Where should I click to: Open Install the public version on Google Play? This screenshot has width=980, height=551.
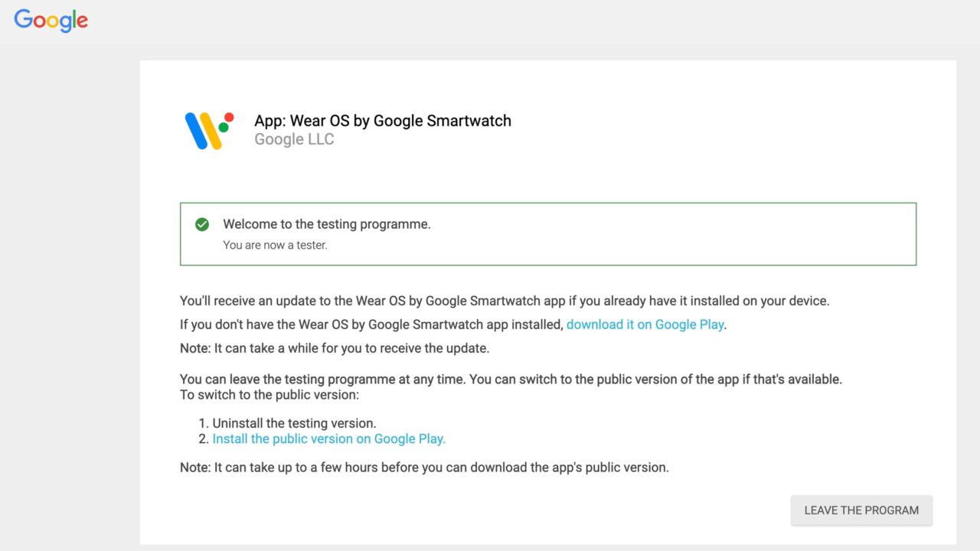coord(328,439)
